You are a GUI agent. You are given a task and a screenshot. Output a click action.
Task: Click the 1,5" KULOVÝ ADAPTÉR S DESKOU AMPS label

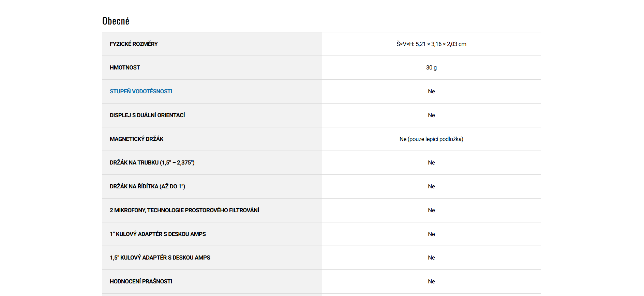pos(160,258)
